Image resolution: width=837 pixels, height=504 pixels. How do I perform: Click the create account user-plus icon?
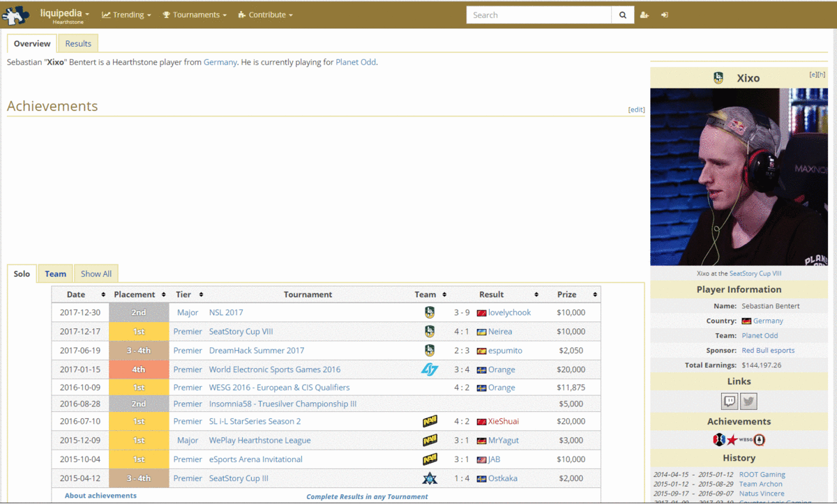644,15
